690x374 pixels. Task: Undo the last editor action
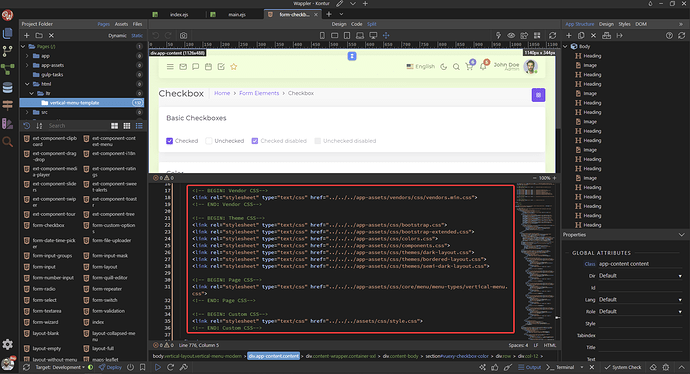tap(156, 35)
